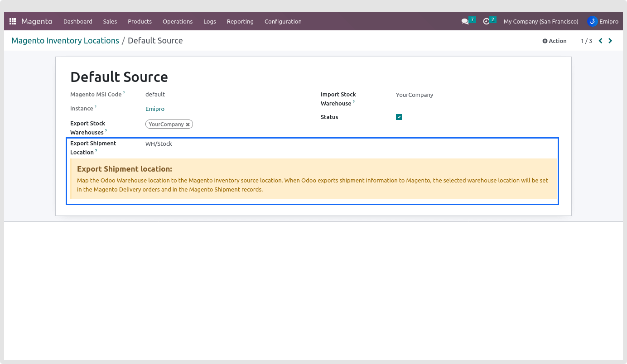Image resolution: width=627 pixels, height=364 pixels.
Task: Open the Emipro instance link
Action: (155, 109)
